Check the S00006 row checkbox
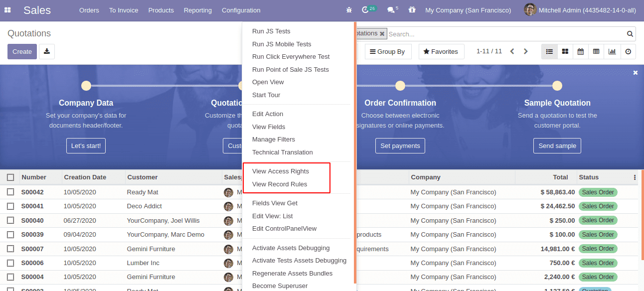Screen dimensions: 644x291 (x=10, y=263)
